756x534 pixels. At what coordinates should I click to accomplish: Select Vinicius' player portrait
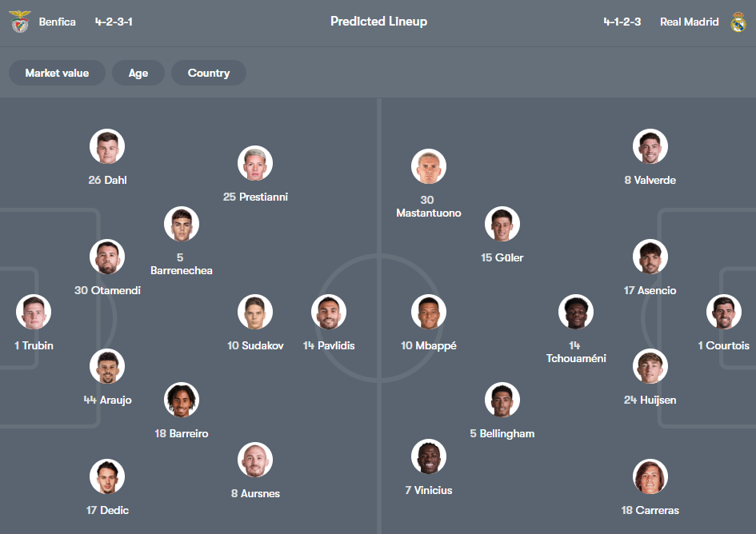(429, 456)
